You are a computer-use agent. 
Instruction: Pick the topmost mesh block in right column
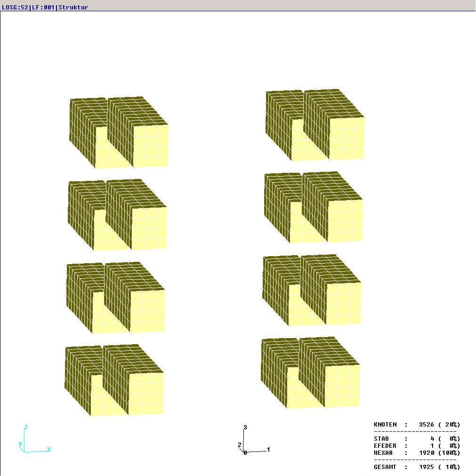point(315,125)
